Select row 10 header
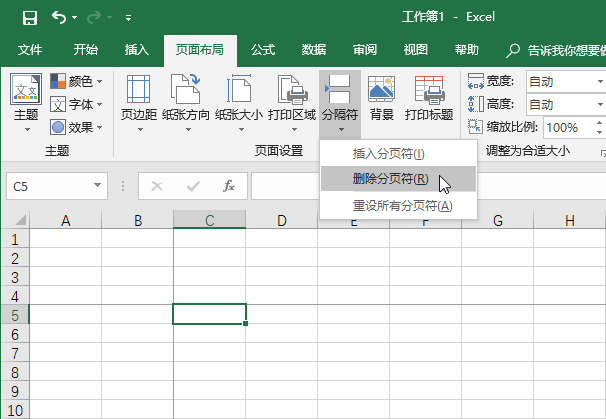 tap(15, 410)
